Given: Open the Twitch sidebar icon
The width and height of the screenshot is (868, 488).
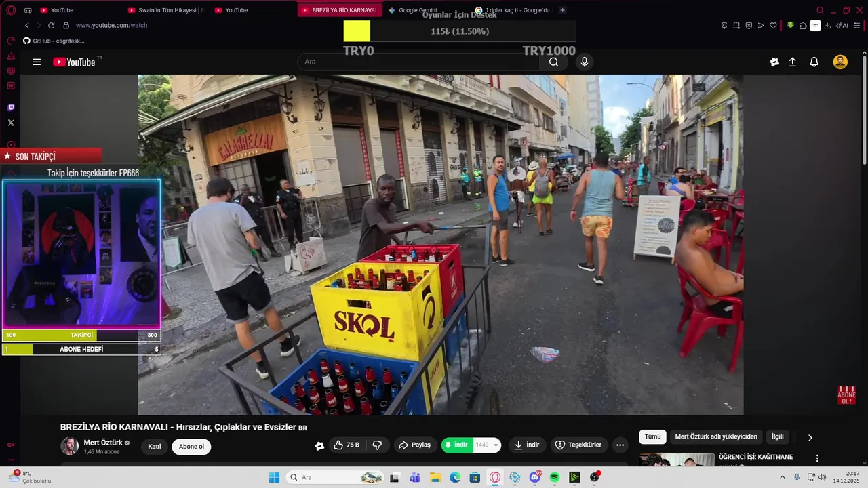Looking at the screenshot, I should tap(11, 108).
